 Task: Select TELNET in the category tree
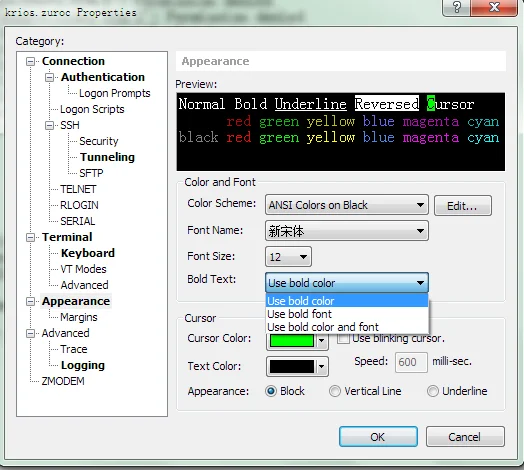(x=78, y=189)
